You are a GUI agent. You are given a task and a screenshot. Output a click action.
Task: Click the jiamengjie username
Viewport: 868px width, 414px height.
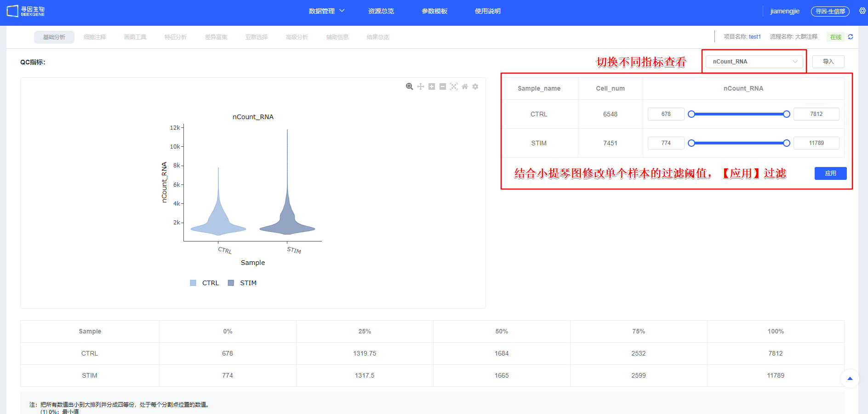785,11
